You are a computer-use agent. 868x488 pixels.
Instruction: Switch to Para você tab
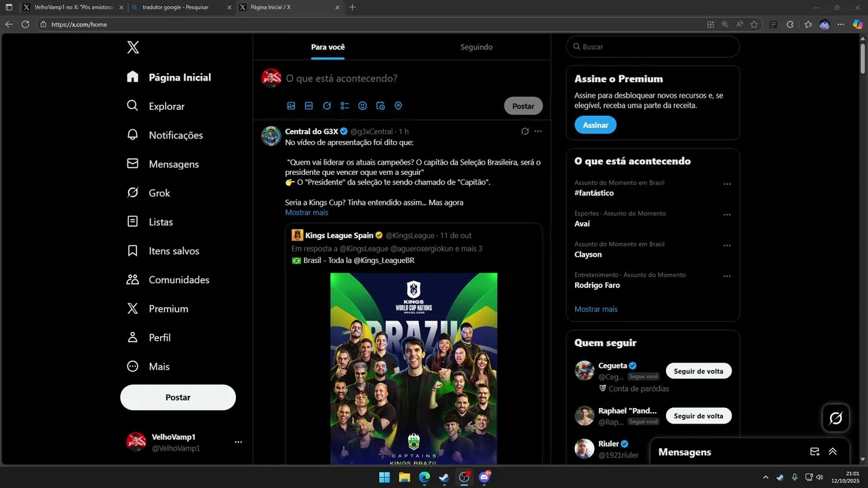point(328,47)
